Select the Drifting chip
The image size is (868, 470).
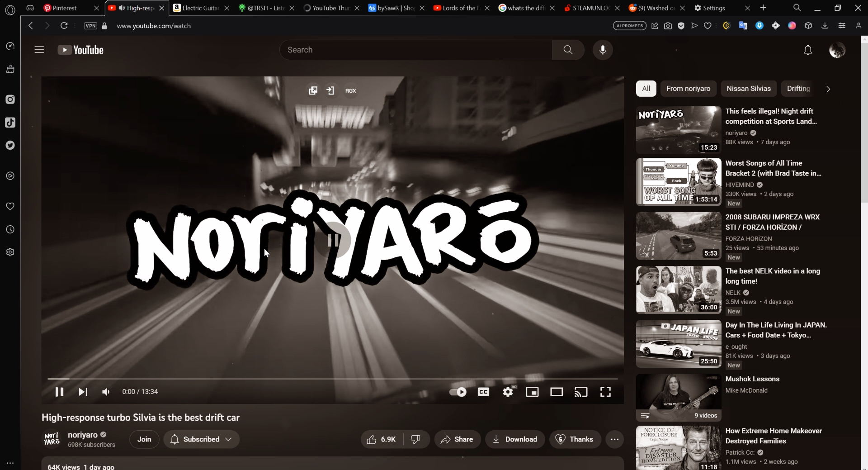click(798, 89)
